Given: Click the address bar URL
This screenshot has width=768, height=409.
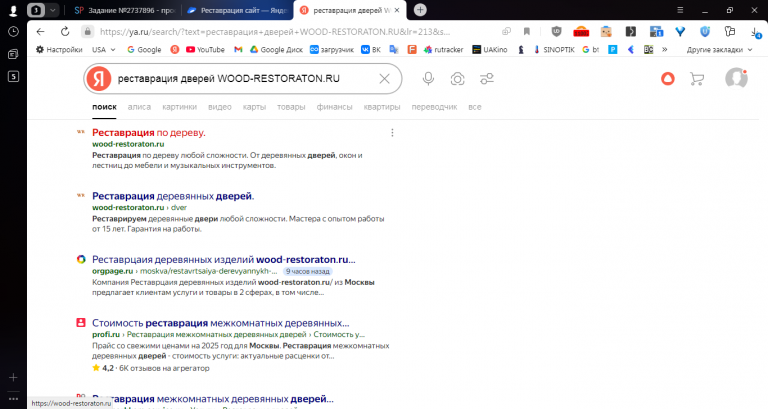Looking at the screenshot, I should click(274, 31).
